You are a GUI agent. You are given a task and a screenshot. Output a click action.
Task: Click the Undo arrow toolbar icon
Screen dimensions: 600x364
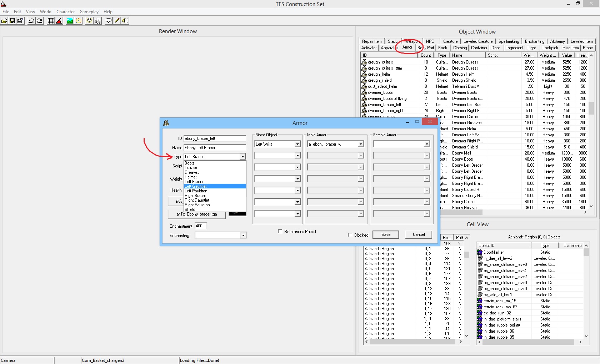pos(31,21)
